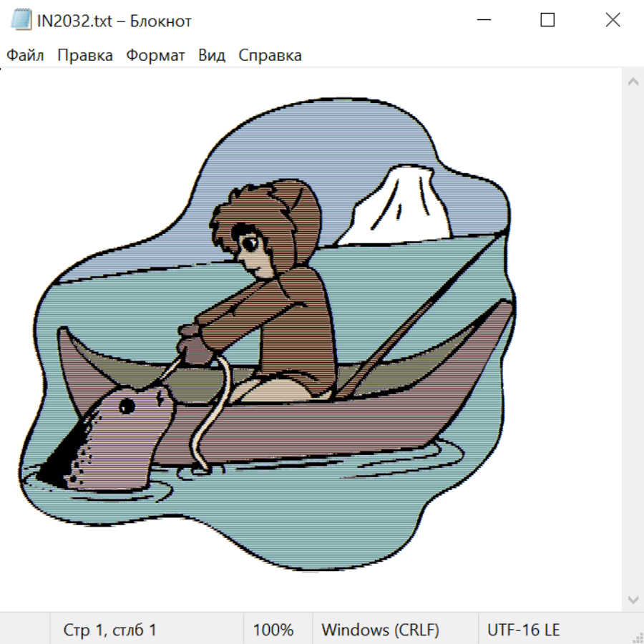Click the IN2032.txt – Блокнот title text
Screen dimensions: 644x644
coord(114,21)
